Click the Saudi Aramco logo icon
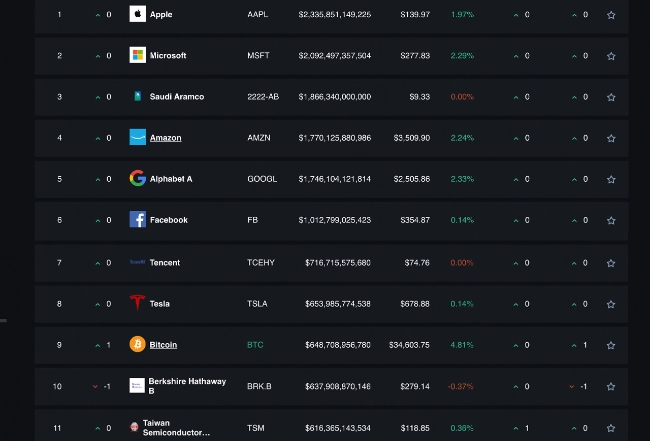The width and height of the screenshot is (650, 441). pyautogui.click(x=137, y=97)
